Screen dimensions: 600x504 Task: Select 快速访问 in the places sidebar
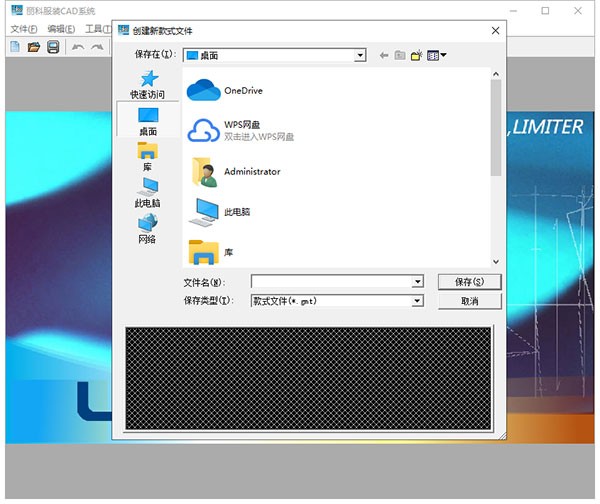tap(147, 84)
